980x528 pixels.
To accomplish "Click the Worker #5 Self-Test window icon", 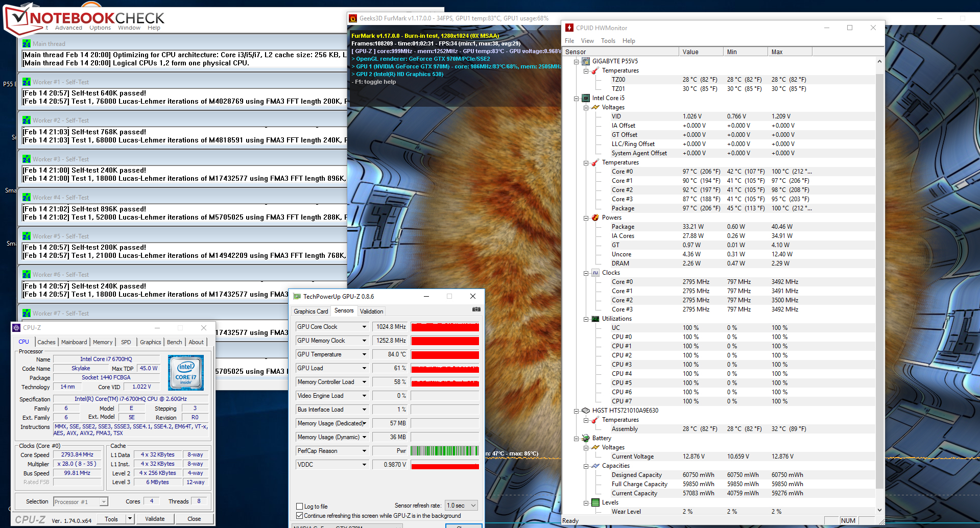I will [27, 236].
